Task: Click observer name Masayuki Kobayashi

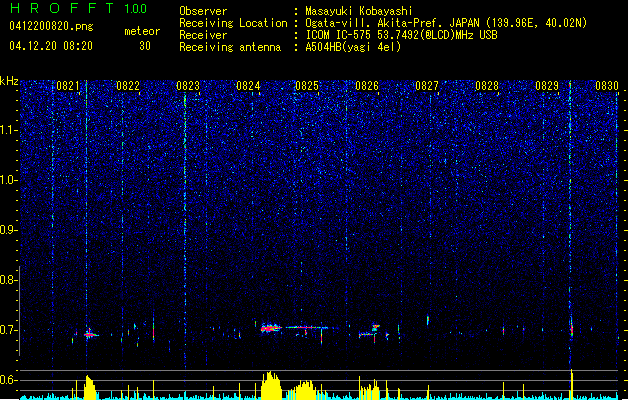Action: (359, 11)
